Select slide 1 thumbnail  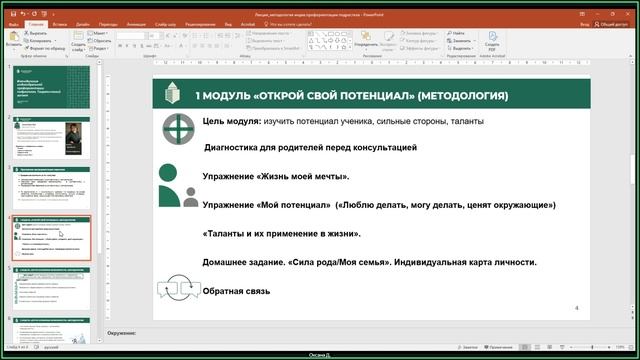tap(51, 87)
